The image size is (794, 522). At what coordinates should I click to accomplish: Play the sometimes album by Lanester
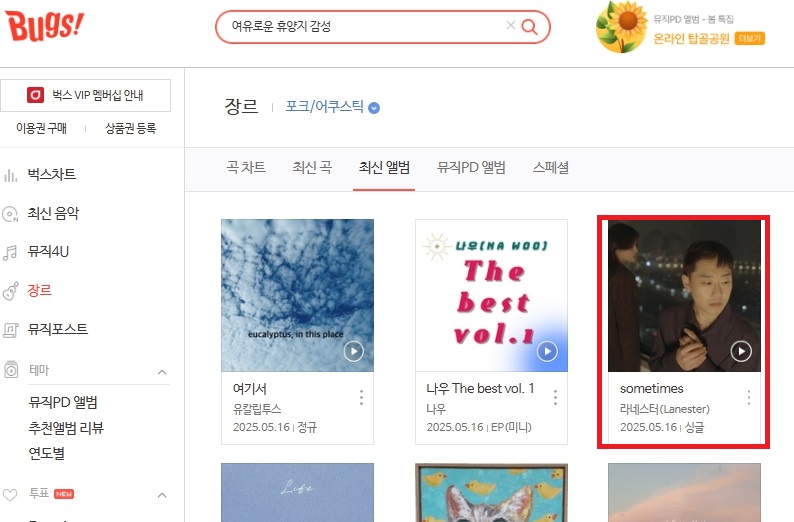(x=741, y=351)
